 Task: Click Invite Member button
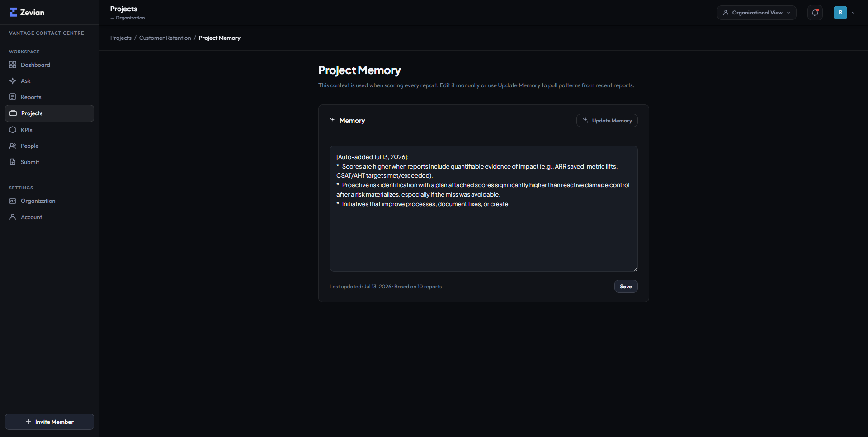49,422
